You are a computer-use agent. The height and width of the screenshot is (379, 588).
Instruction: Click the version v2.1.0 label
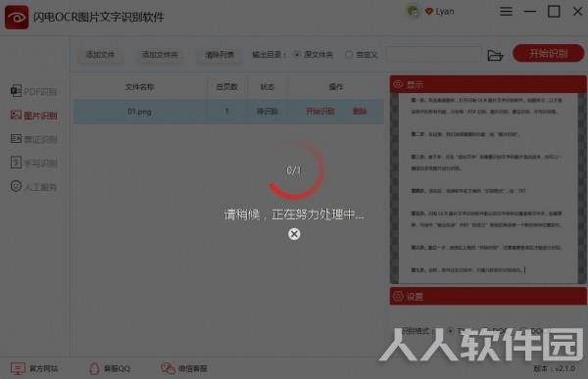click(x=555, y=368)
